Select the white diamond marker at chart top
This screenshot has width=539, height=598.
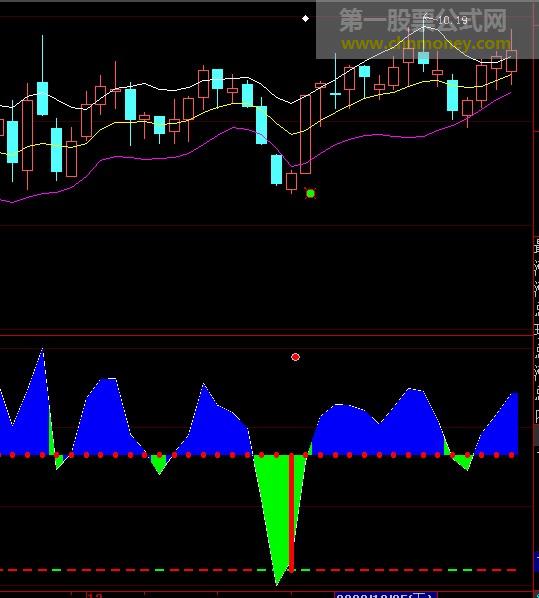306,19
